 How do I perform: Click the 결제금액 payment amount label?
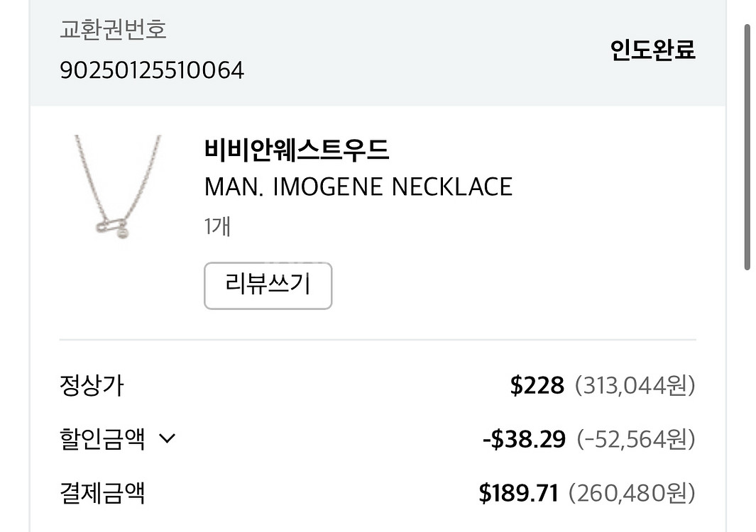pyautogui.click(x=102, y=493)
